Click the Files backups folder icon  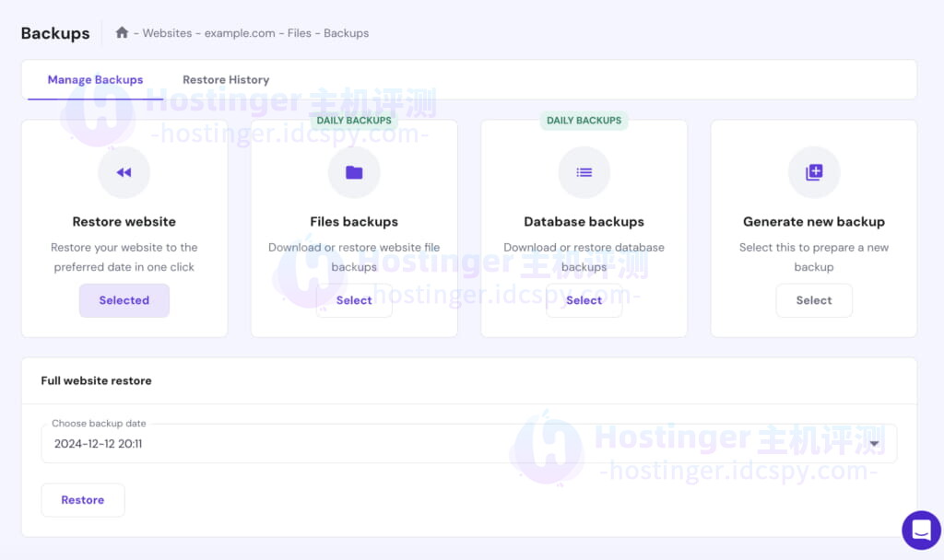pos(354,172)
